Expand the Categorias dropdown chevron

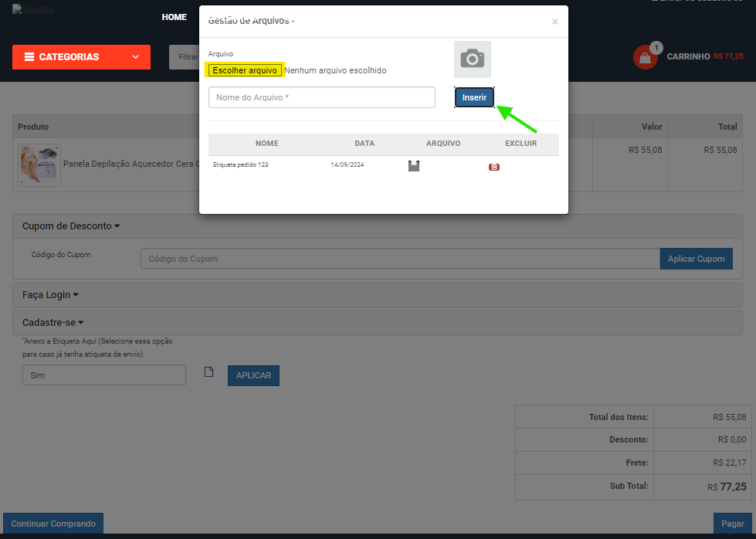point(136,57)
